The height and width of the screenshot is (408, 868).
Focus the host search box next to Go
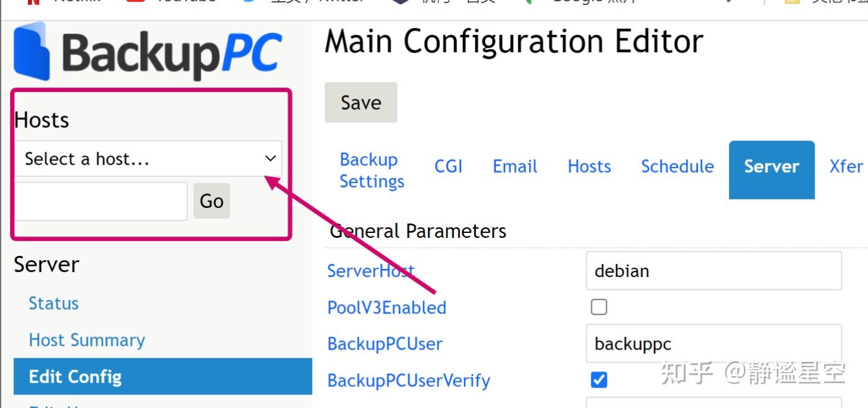coord(101,201)
